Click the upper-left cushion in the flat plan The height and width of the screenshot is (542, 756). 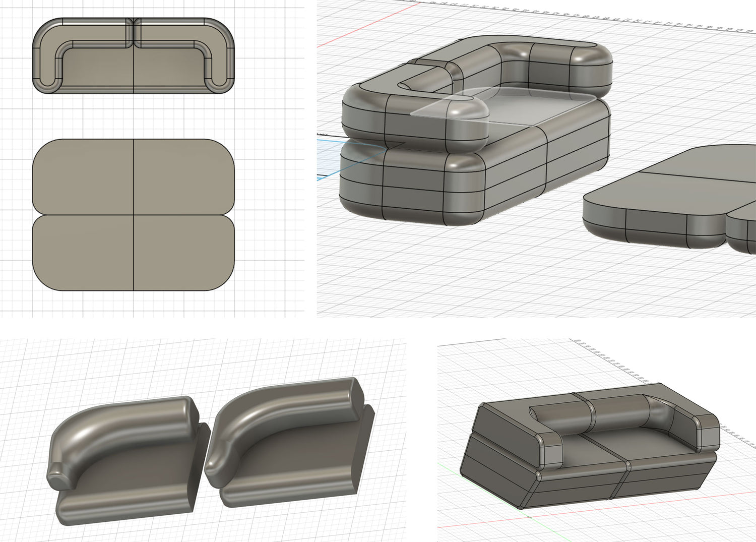coord(83,176)
